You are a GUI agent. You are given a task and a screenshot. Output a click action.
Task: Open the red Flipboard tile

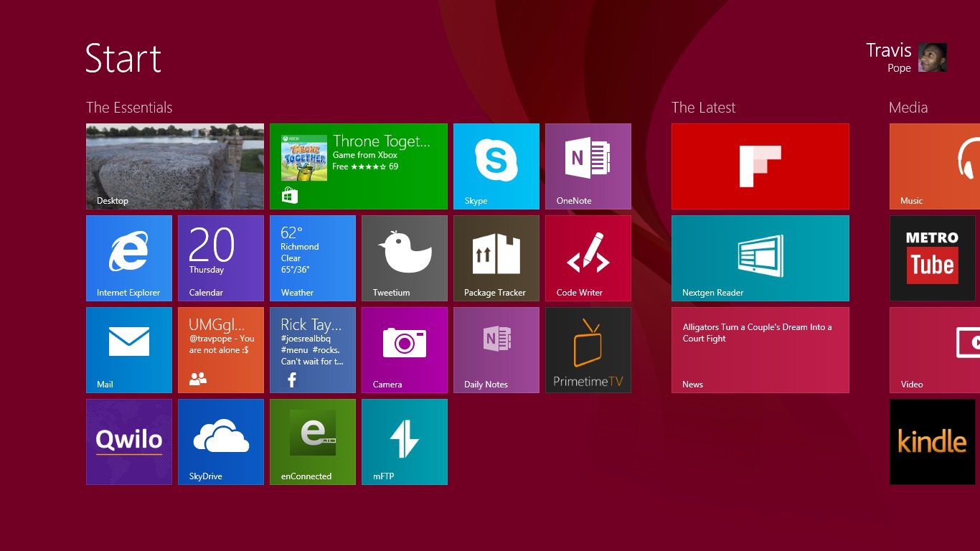[x=760, y=166]
